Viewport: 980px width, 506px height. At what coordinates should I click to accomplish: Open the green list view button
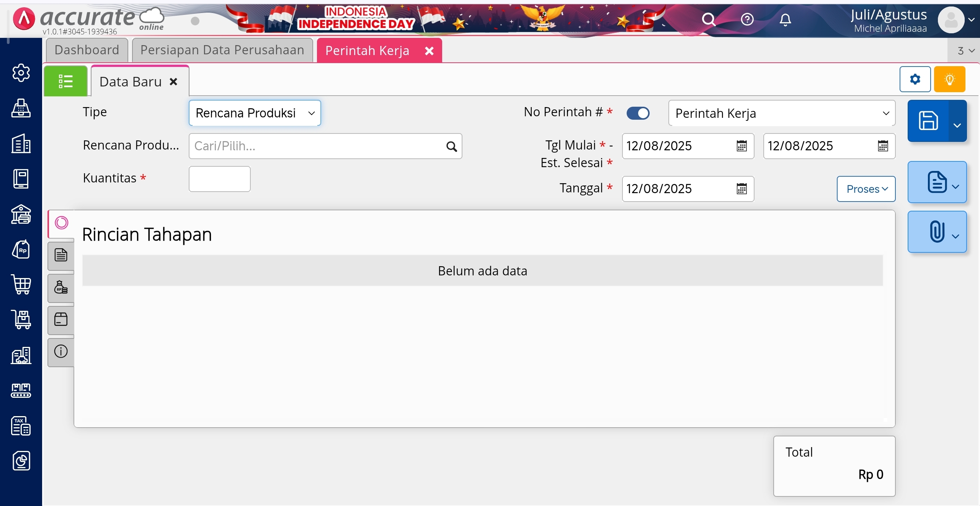pos(65,81)
